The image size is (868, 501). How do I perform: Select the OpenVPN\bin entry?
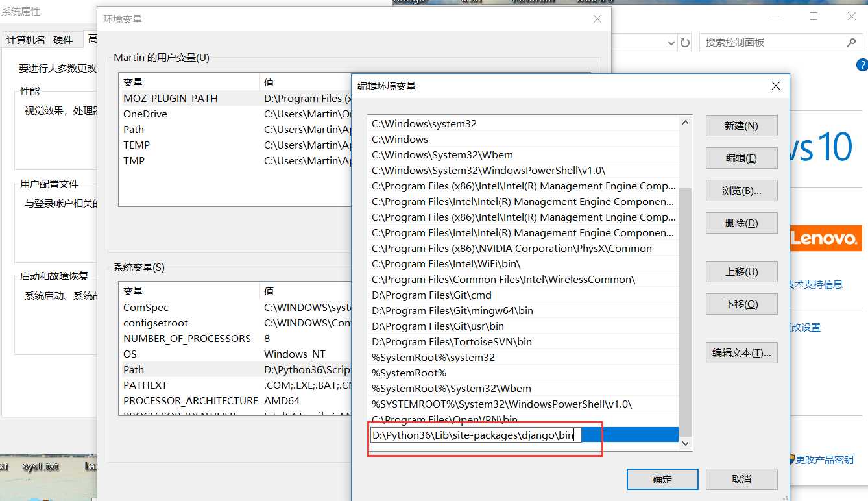pyautogui.click(x=523, y=419)
